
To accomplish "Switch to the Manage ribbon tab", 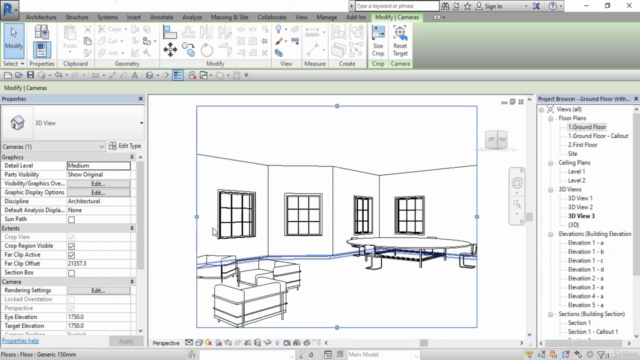I will coord(327,17).
